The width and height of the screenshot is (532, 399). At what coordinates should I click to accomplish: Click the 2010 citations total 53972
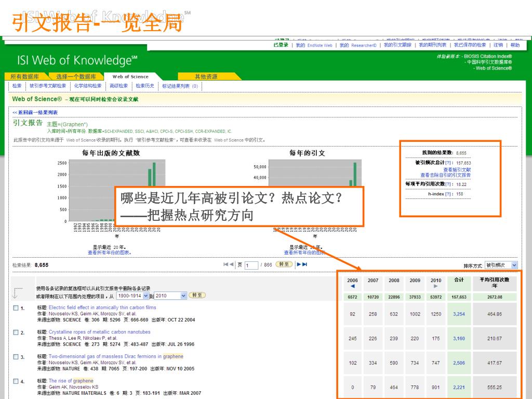(x=436, y=297)
